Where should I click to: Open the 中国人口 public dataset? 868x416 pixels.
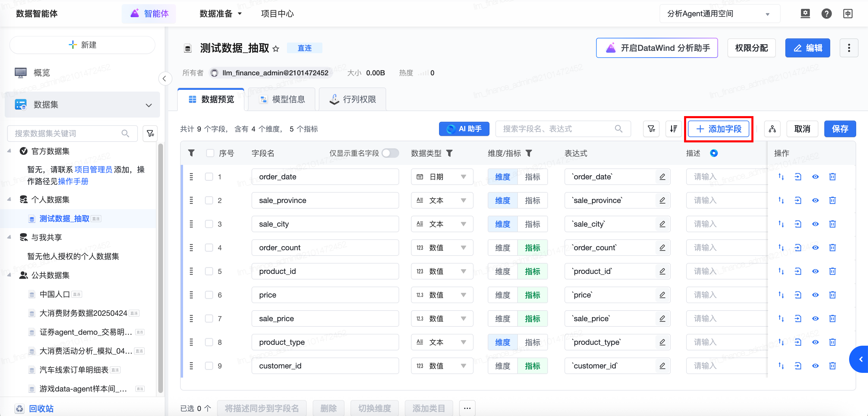click(x=54, y=294)
